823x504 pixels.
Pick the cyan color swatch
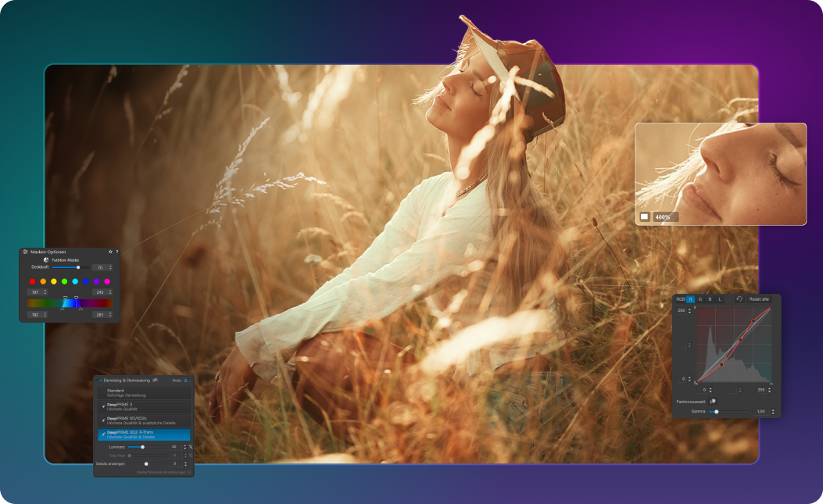(75, 281)
